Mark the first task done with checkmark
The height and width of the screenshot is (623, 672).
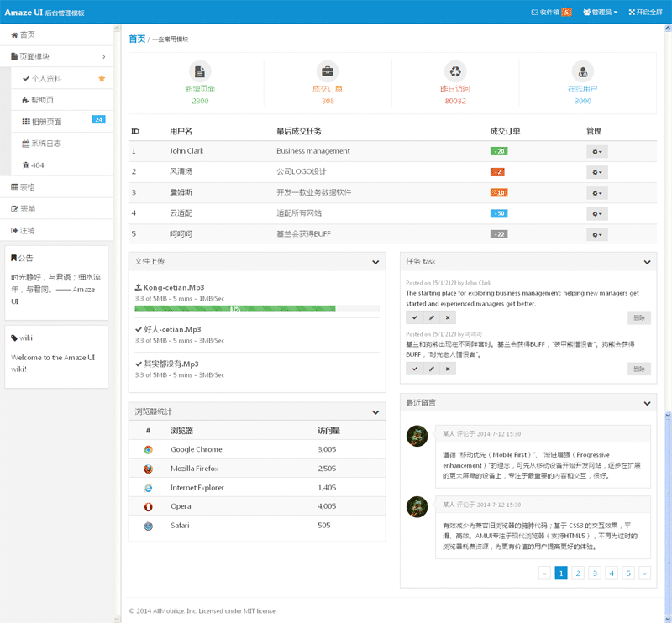414,317
